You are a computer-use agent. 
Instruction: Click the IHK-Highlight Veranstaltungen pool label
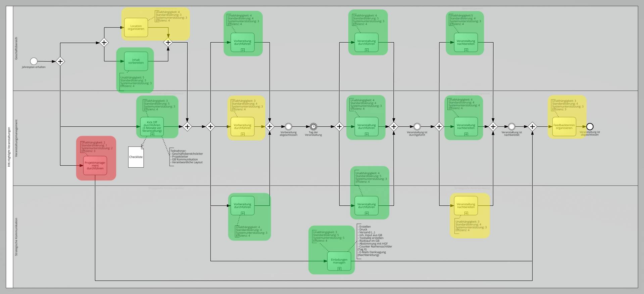(9, 147)
